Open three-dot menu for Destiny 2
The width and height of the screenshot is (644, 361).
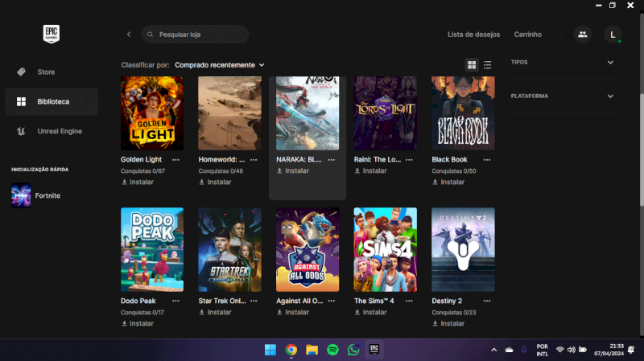[486, 302]
